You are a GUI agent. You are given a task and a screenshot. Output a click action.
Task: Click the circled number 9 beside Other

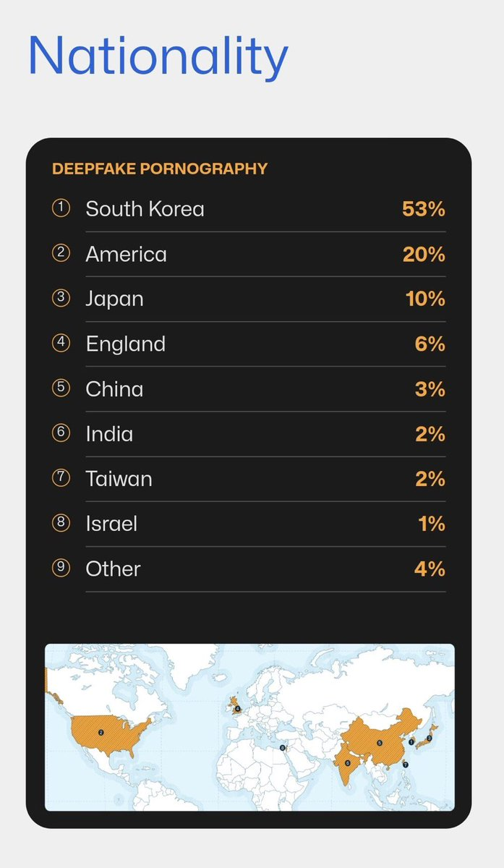click(61, 568)
